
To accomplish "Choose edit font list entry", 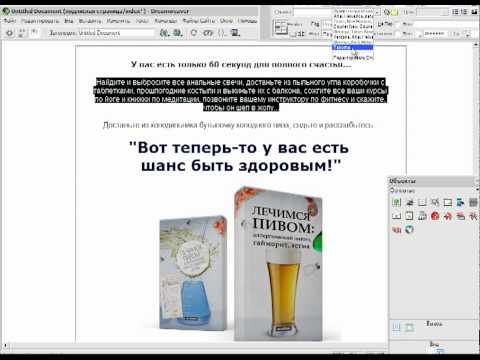I will 353,58.
